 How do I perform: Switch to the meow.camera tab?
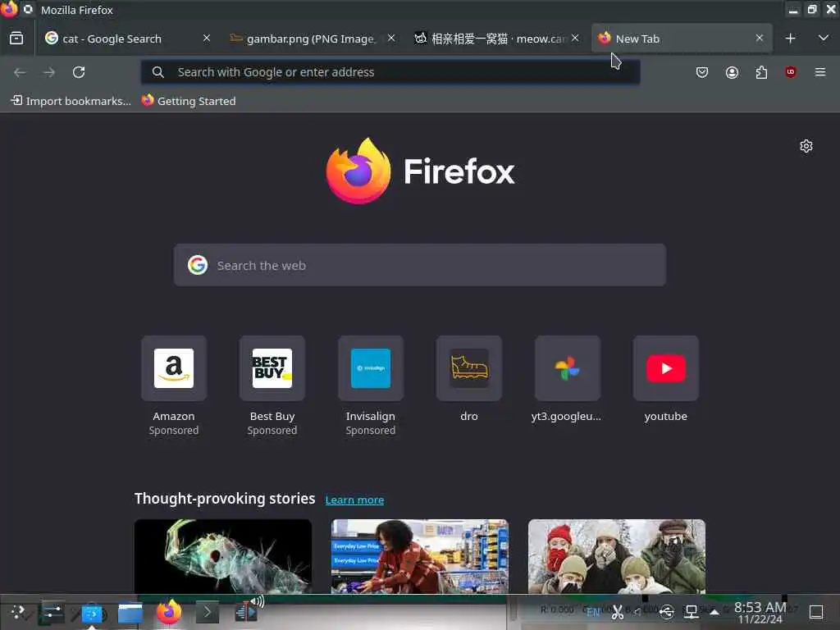click(496, 39)
